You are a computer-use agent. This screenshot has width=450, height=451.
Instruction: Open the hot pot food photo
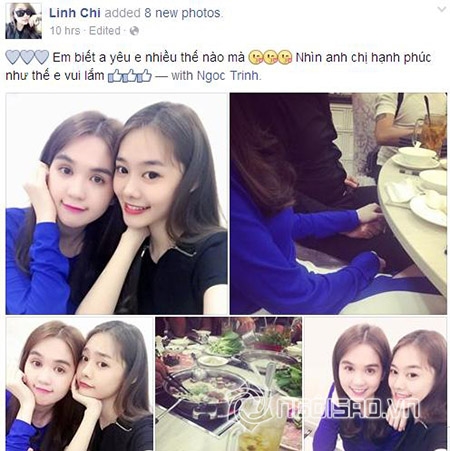[229, 384]
